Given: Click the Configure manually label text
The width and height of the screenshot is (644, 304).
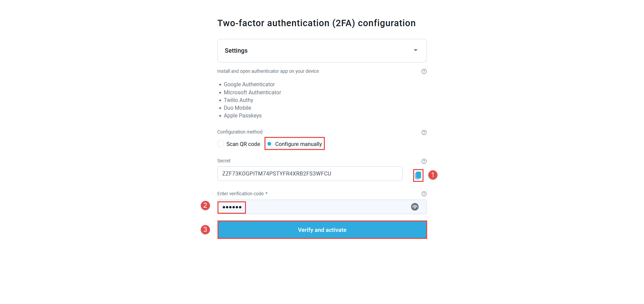Looking at the screenshot, I should pyautogui.click(x=298, y=144).
